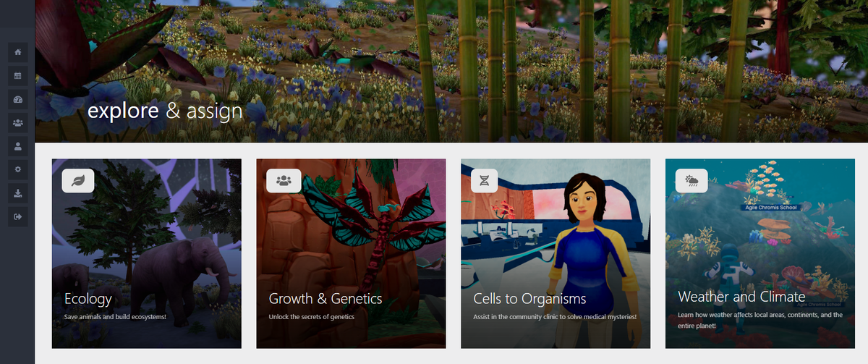Click the sign out icon in sidebar
This screenshot has width=868, height=364.
pyautogui.click(x=18, y=216)
